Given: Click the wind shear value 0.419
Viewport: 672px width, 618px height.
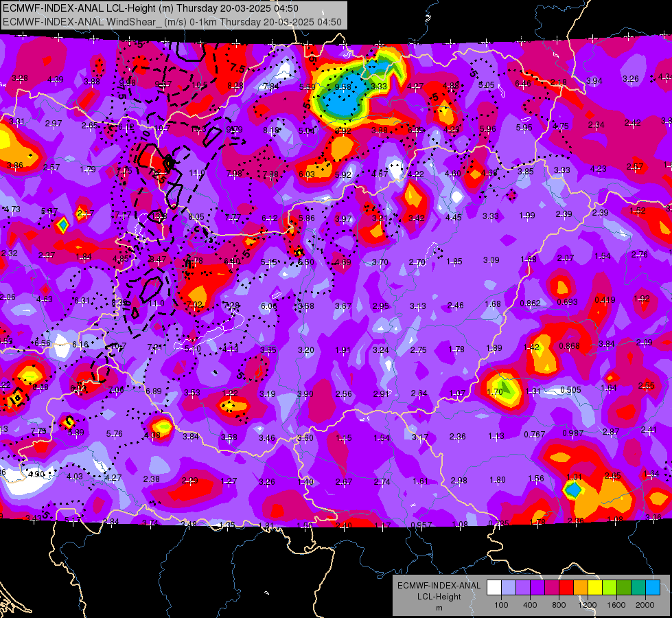Looking at the screenshot, I should click(x=605, y=300).
